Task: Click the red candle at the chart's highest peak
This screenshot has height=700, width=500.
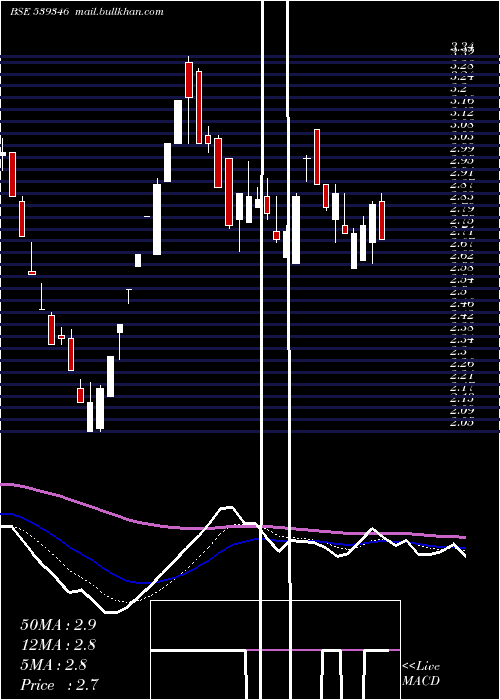Action: coord(189,79)
